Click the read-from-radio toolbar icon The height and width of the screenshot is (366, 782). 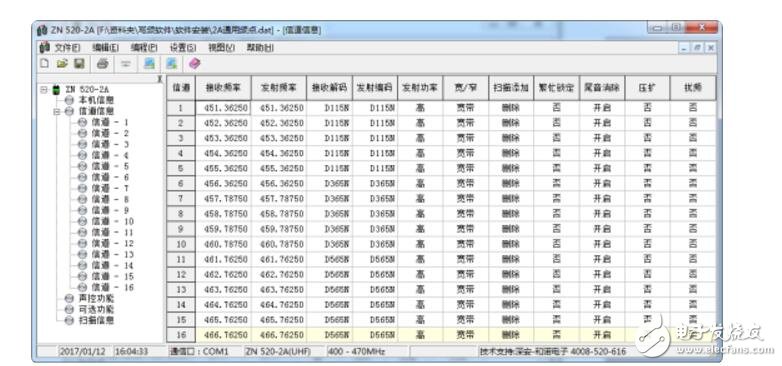click(x=149, y=64)
